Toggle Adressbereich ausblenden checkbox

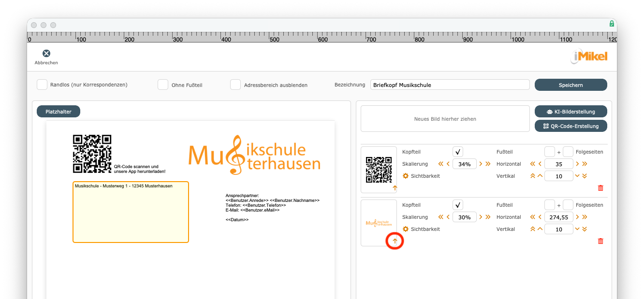point(235,85)
